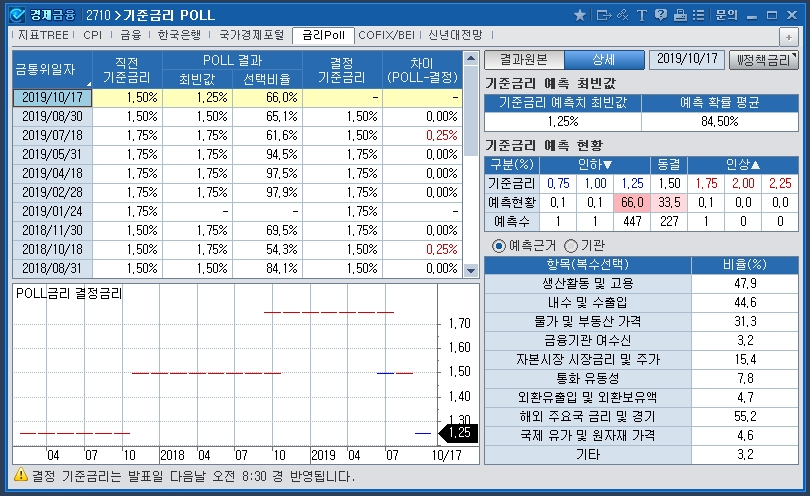This screenshot has width=810, height=496.
Task: Click the 상세 toggle button
Action: point(604,60)
